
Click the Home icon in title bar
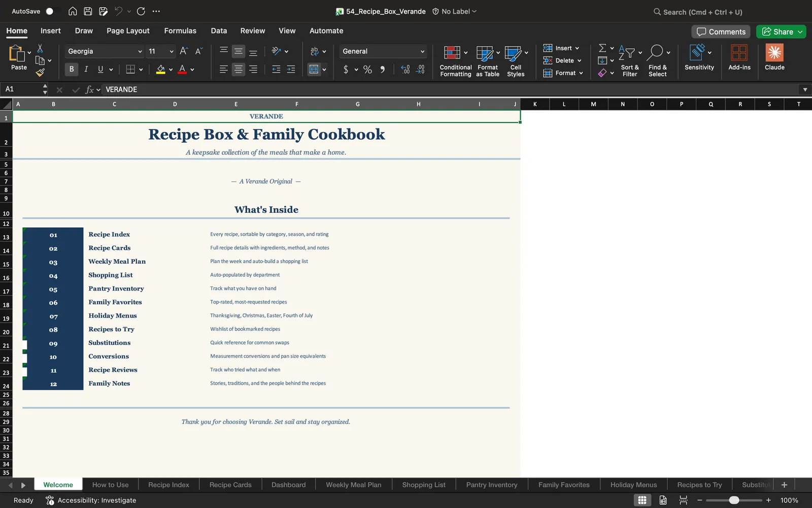(x=73, y=11)
